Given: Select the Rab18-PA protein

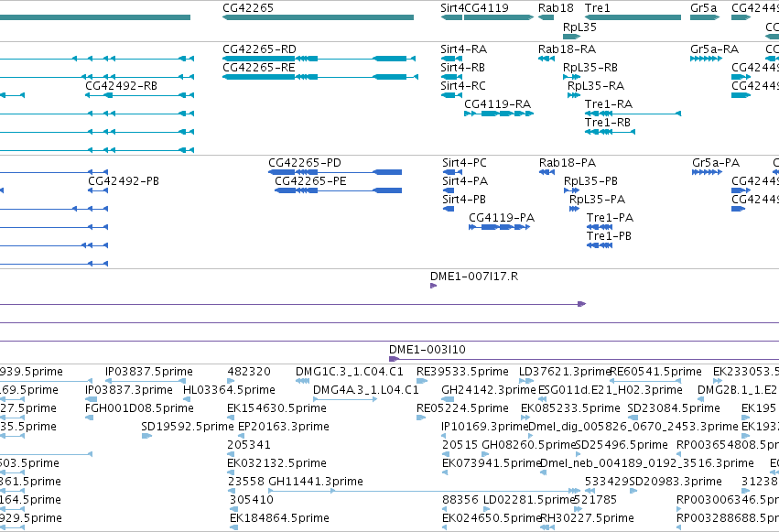Looking at the screenshot, I should point(547,172).
